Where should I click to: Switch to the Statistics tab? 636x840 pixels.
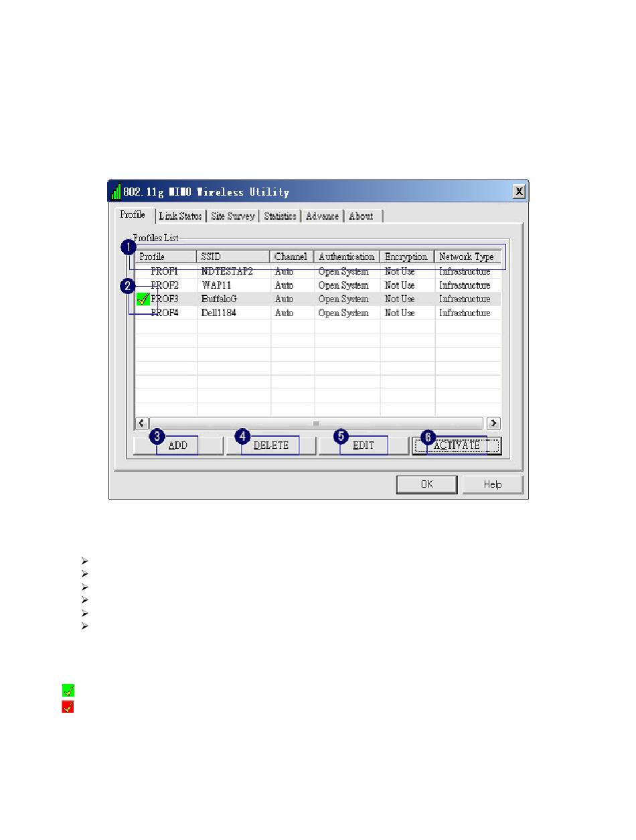pos(280,216)
